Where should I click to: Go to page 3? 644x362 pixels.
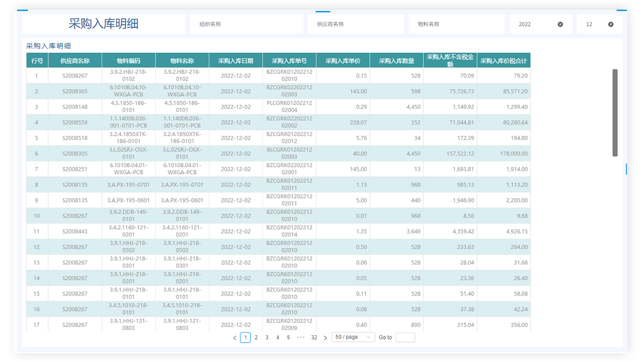click(267, 337)
